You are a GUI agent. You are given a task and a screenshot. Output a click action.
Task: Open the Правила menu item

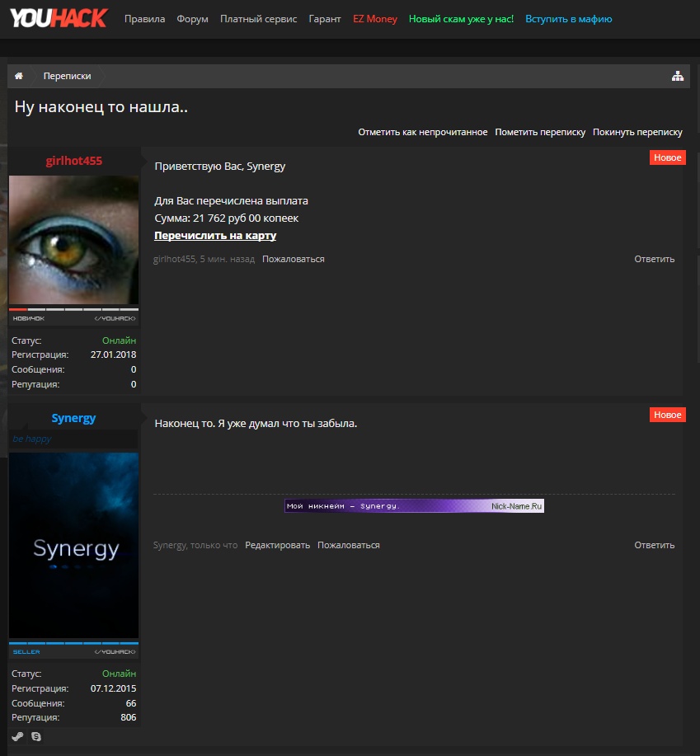pyautogui.click(x=144, y=19)
